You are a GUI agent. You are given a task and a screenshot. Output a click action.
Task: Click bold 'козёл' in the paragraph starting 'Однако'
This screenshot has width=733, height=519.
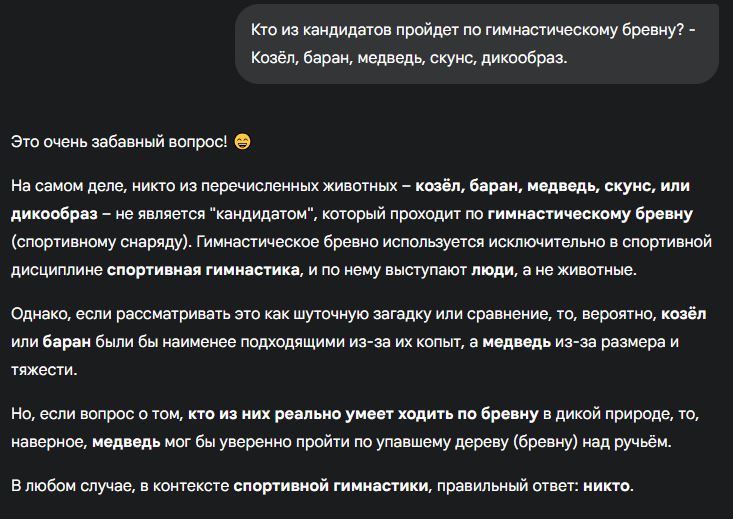(x=683, y=314)
